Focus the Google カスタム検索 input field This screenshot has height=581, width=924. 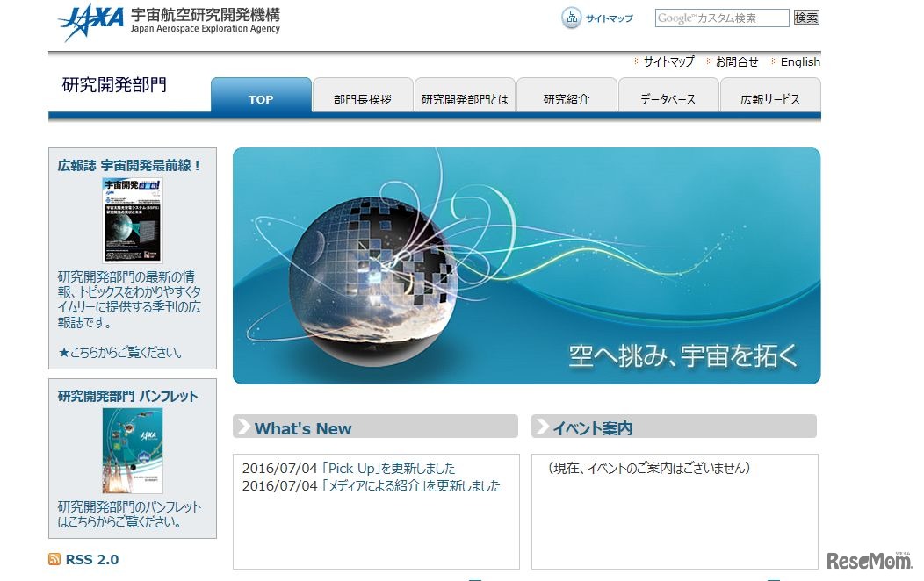(x=722, y=18)
